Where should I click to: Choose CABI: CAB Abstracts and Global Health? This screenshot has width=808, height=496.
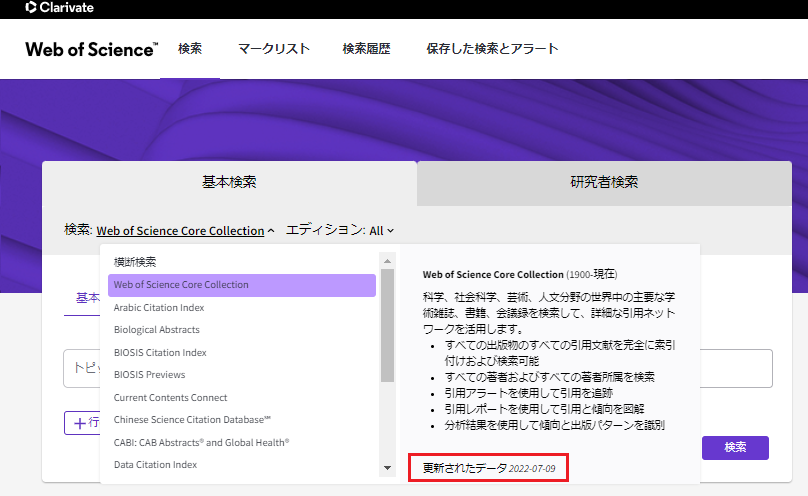[201, 442]
